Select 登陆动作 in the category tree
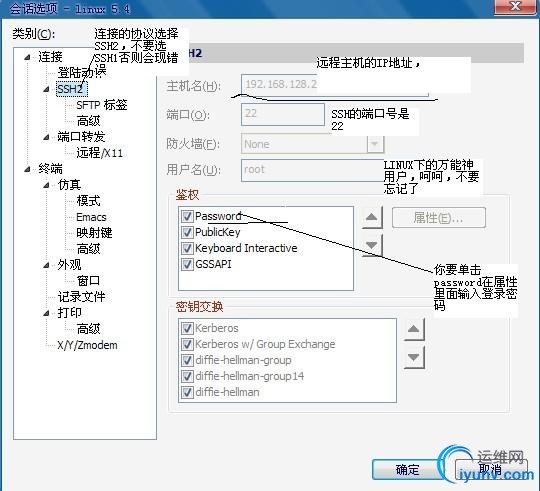 (82, 73)
